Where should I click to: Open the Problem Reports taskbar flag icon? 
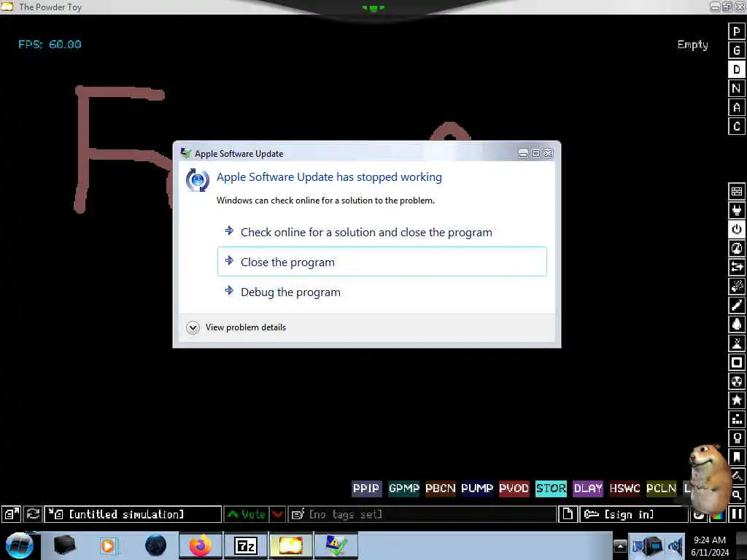[x=336, y=545]
